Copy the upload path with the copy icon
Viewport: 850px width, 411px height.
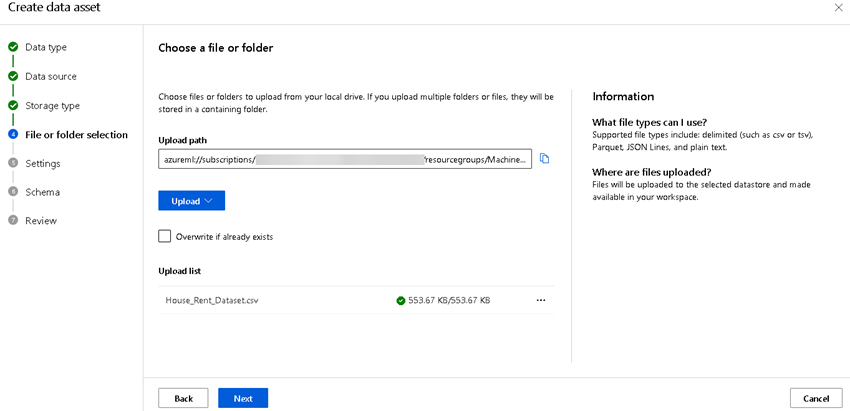point(545,159)
